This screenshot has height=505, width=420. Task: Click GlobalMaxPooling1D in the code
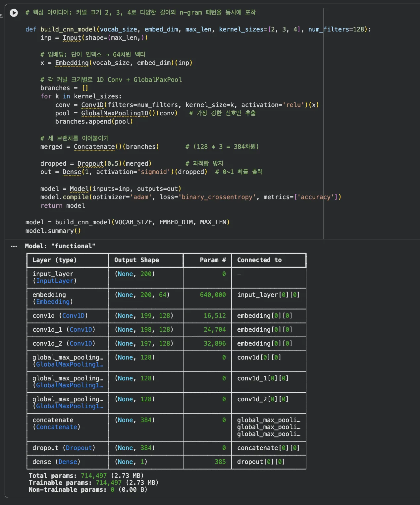coord(115,113)
